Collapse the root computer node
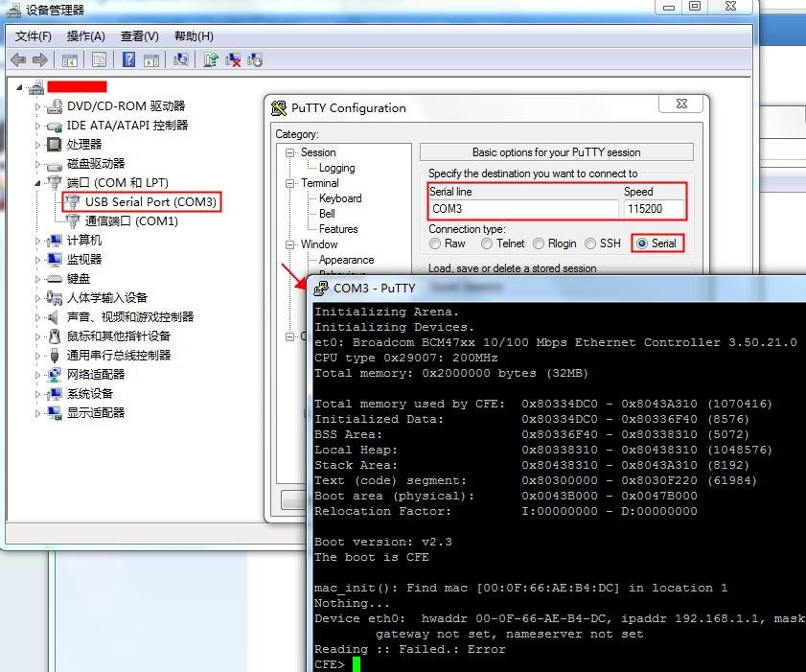Screen dimensions: 806x672 coord(19,88)
